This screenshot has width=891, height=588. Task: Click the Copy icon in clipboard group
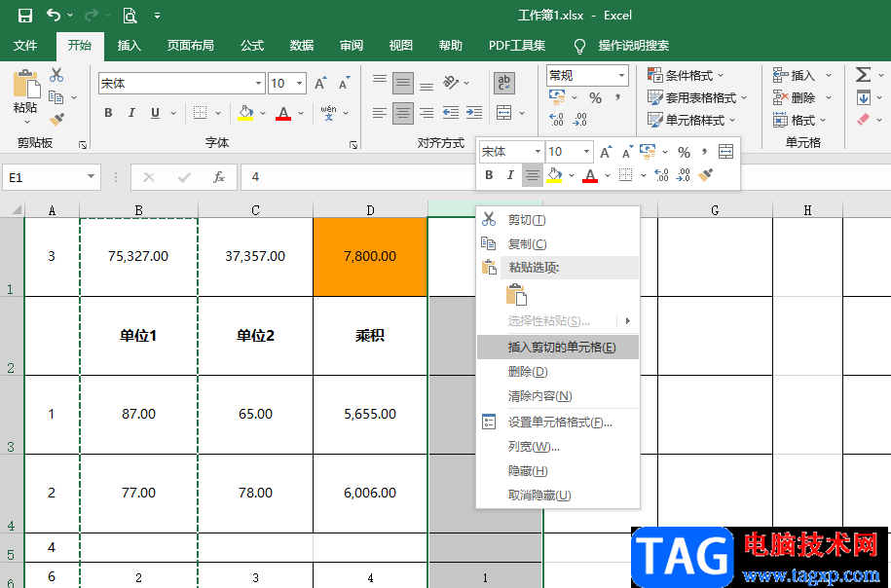point(56,97)
